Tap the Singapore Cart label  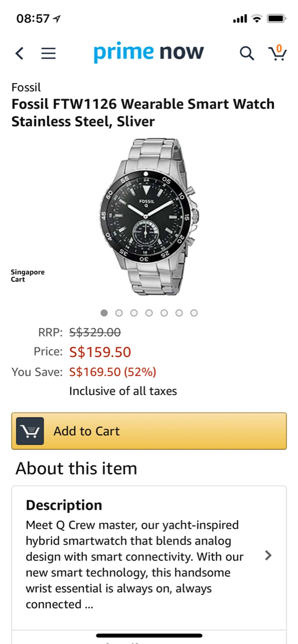[x=27, y=275]
